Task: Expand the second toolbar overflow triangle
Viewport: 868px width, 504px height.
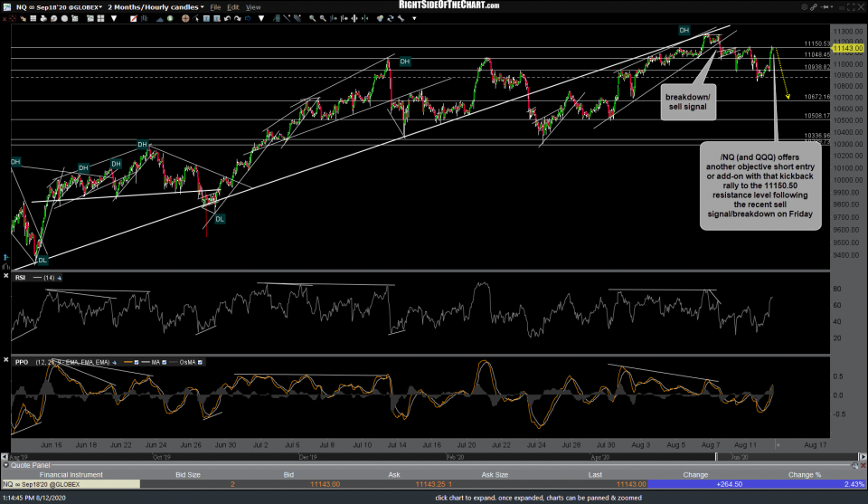Action: (x=261, y=18)
